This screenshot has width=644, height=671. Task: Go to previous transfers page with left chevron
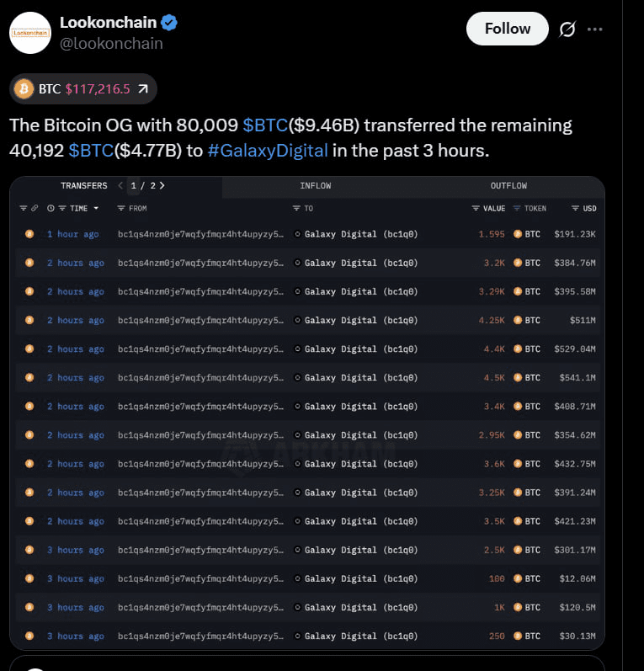coord(120,185)
